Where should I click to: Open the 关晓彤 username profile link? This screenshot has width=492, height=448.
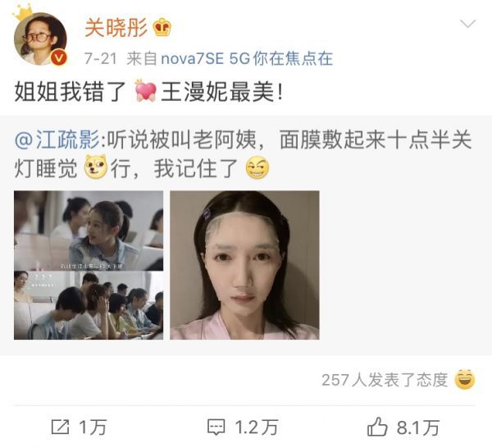116,28
